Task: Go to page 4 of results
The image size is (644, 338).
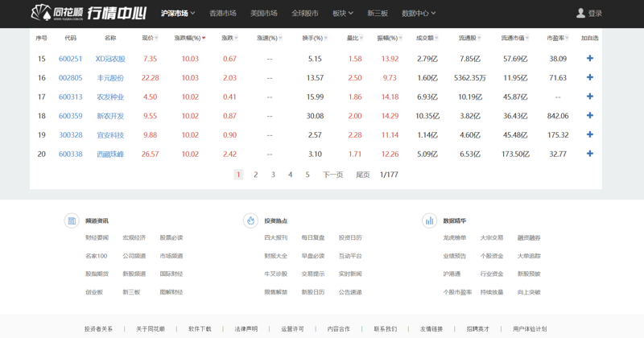Action: click(x=290, y=175)
